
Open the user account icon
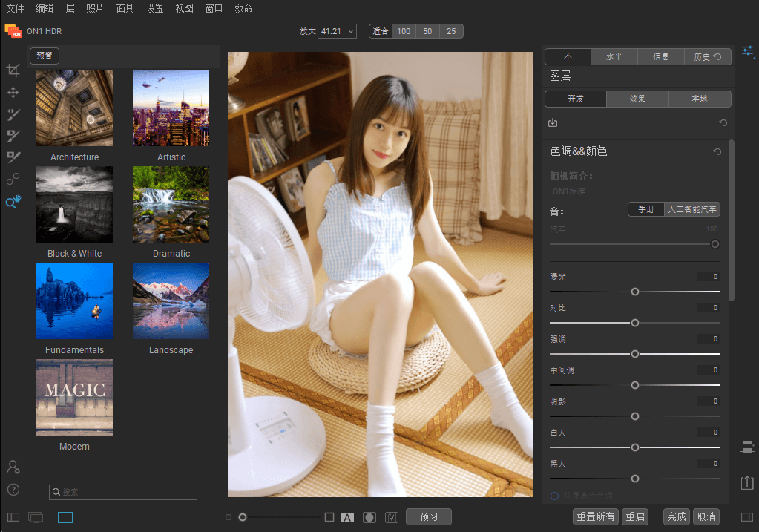coord(13,467)
